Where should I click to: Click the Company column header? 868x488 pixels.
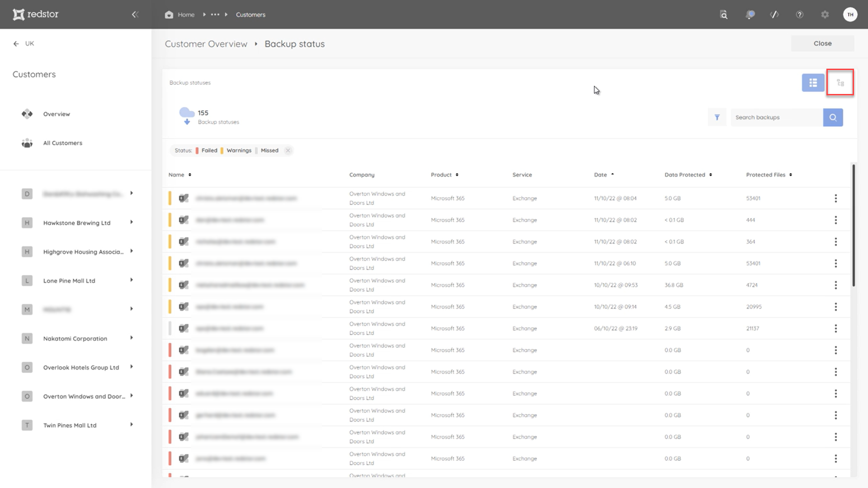tap(362, 175)
